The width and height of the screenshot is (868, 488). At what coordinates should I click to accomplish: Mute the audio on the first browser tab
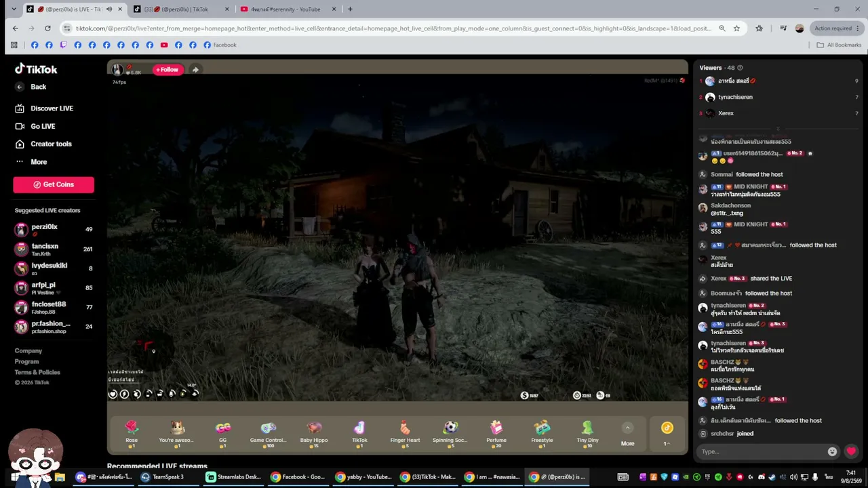click(108, 9)
